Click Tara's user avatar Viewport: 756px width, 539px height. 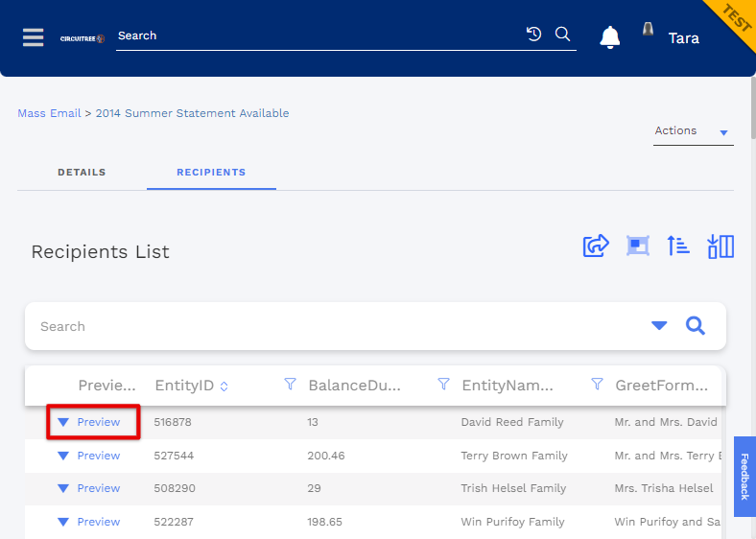648,29
